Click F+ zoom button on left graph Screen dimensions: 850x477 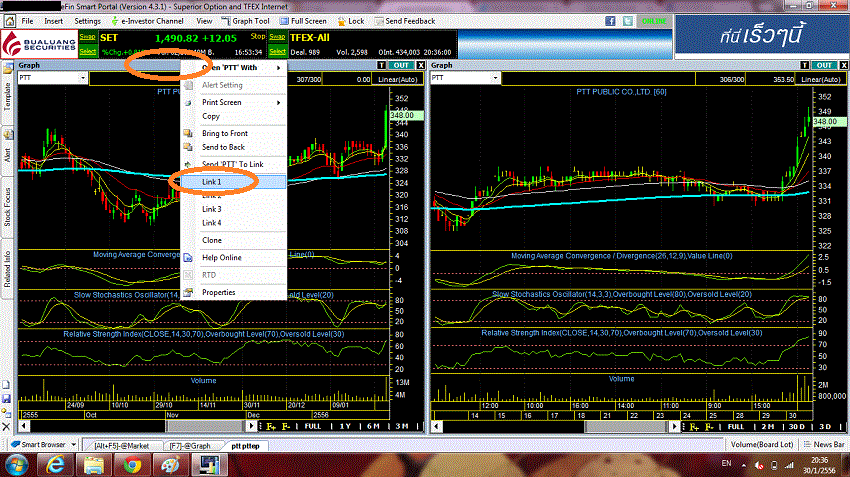coord(271,427)
